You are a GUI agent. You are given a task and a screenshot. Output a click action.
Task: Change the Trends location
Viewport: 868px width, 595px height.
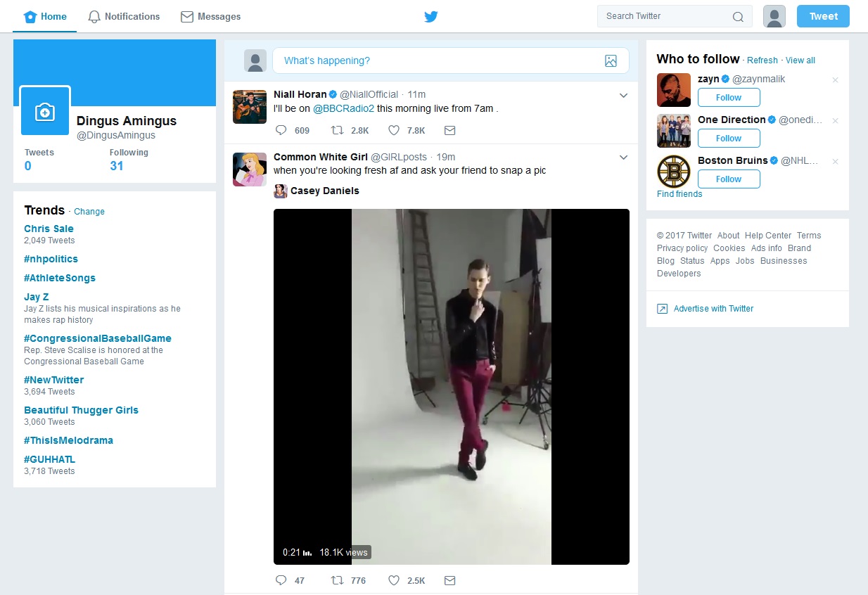[x=89, y=212]
